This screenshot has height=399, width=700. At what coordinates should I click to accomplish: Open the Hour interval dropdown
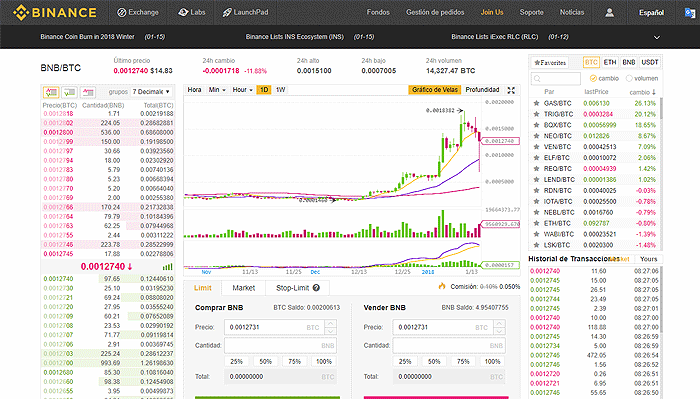pos(242,90)
